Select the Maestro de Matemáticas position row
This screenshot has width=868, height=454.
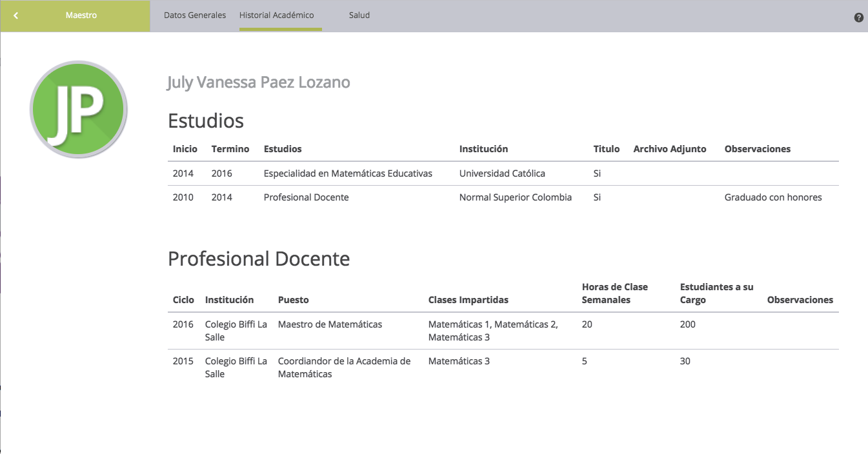coord(330,324)
